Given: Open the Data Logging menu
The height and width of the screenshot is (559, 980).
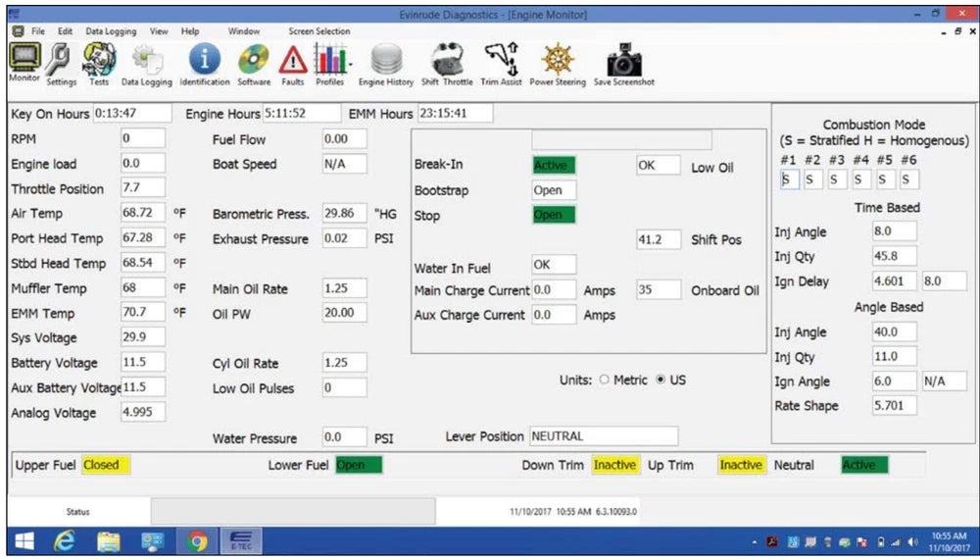Looking at the screenshot, I should pos(111,31).
